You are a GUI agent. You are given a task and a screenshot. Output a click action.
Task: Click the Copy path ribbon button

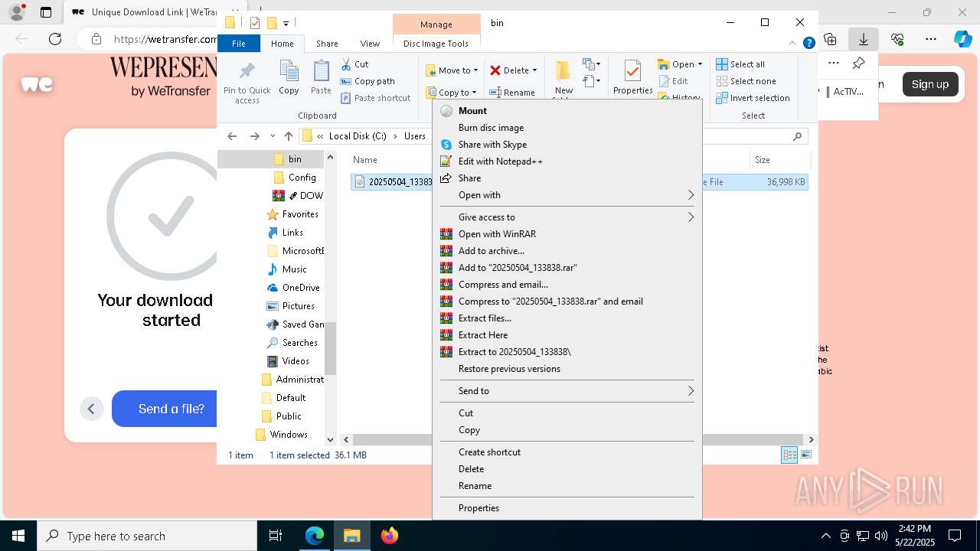point(367,81)
